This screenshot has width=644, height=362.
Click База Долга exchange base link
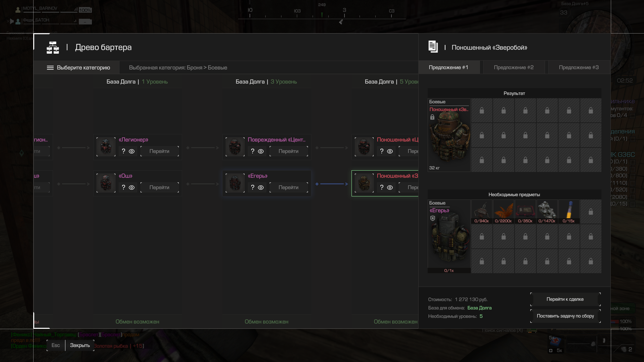479,308
